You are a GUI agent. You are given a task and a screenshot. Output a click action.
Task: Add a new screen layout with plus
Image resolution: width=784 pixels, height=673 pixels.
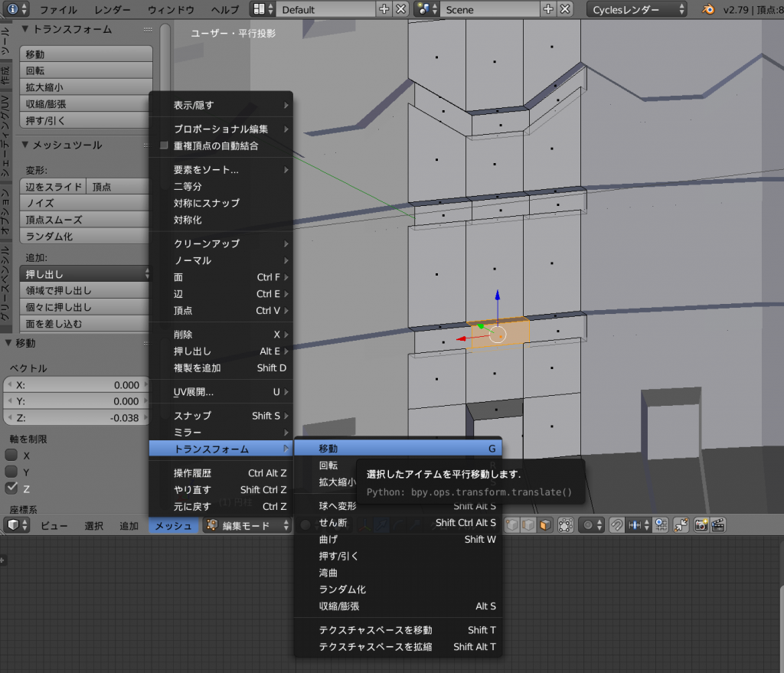tap(384, 9)
